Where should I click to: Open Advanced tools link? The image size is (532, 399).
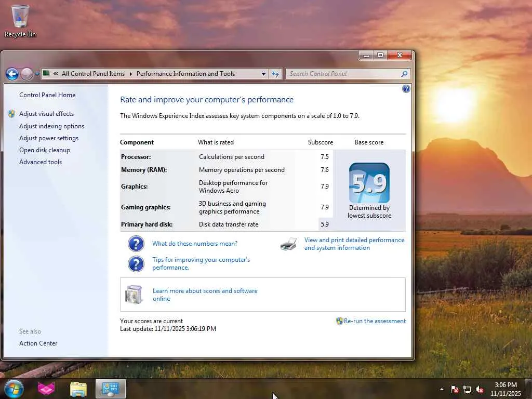(41, 162)
